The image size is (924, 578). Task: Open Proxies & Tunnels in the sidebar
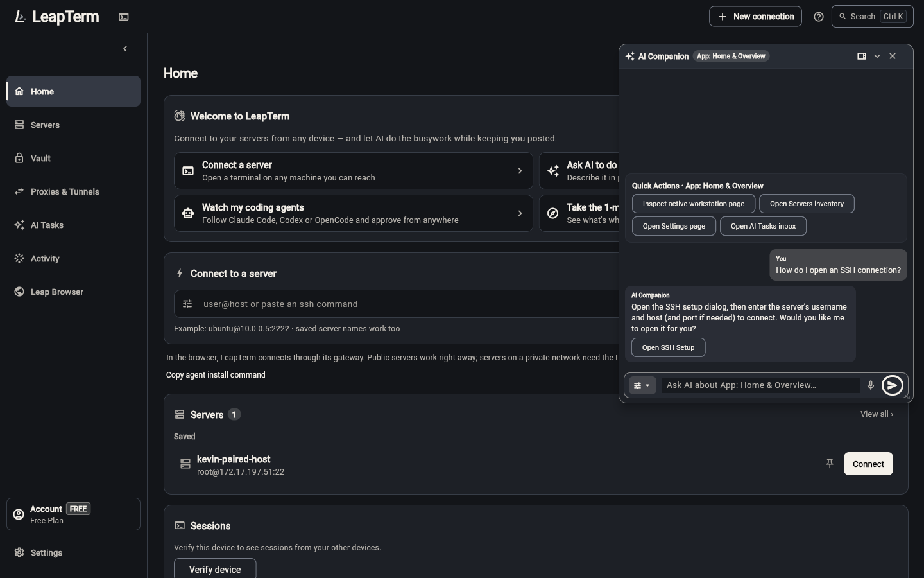[x=73, y=191]
